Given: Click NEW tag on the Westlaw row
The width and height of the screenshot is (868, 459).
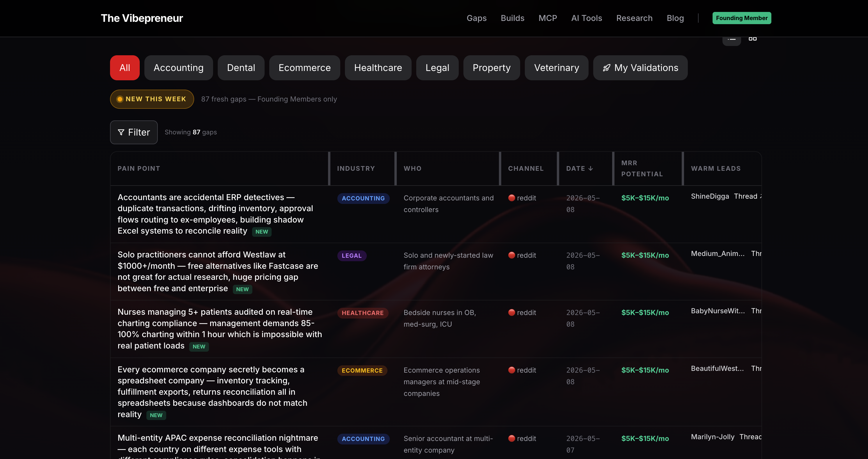Looking at the screenshot, I should click(242, 289).
